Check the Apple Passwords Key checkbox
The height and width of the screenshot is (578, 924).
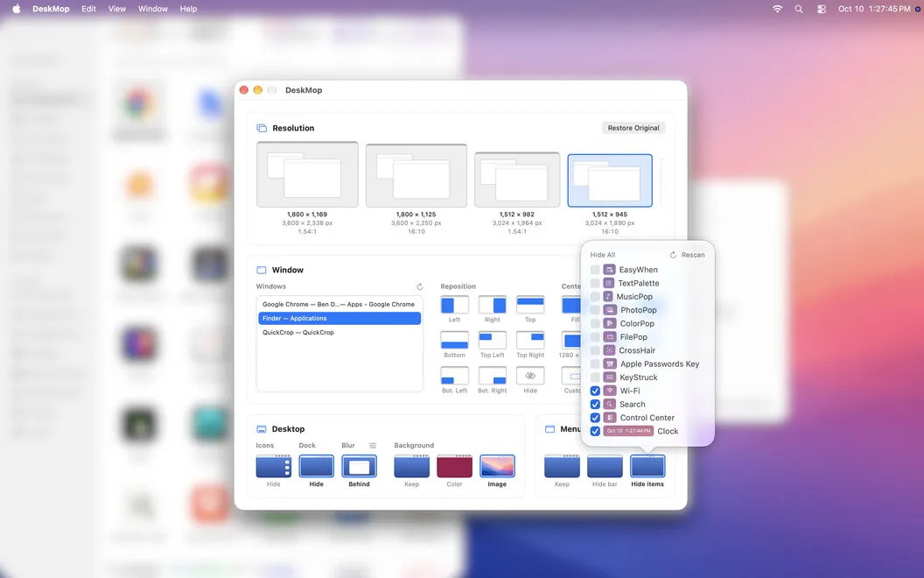point(595,364)
